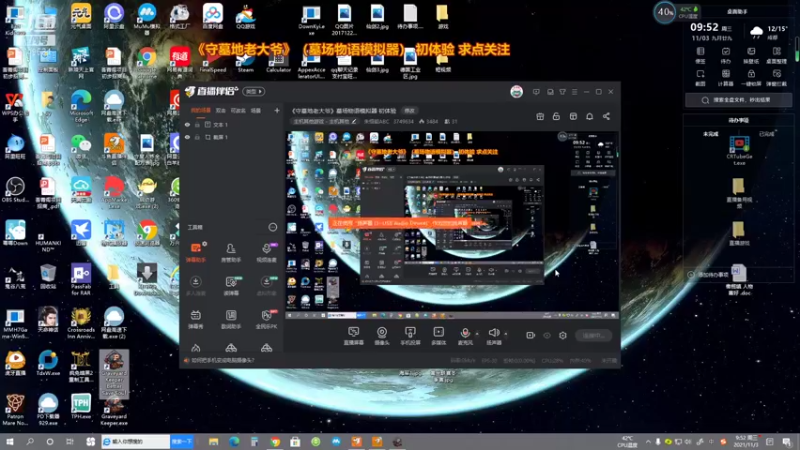
Task: Add a 摄像头 camera source
Action: [382, 336]
